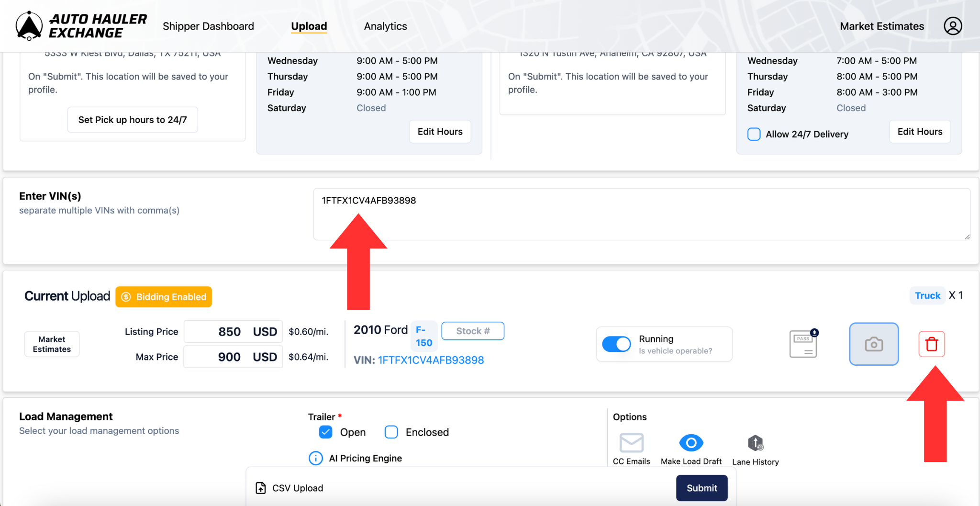The height and width of the screenshot is (506, 980).
Task: Check the Enclosed trailer option
Action: click(x=391, y=432)
